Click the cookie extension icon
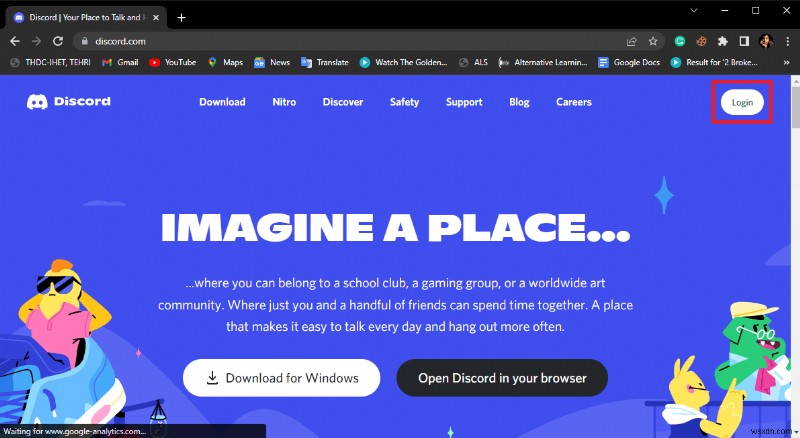This screenshot has width=800, height=438. 701,41
